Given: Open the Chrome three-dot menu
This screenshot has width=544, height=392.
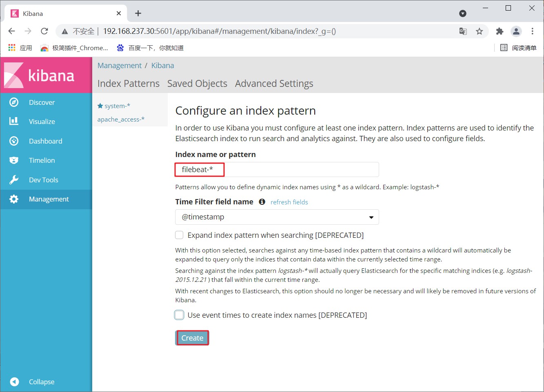Looking at the screenshot, I should point(533,31).
